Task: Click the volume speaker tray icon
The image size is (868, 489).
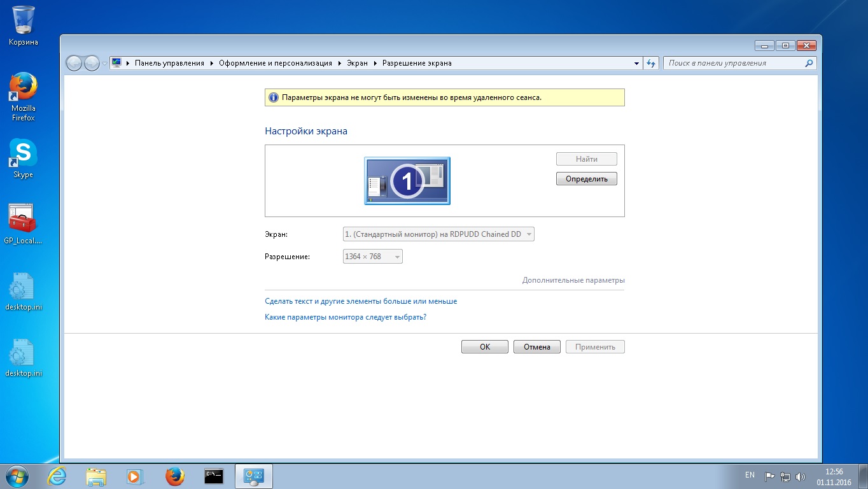Action: pyautogui.click(x=801, y=476)
